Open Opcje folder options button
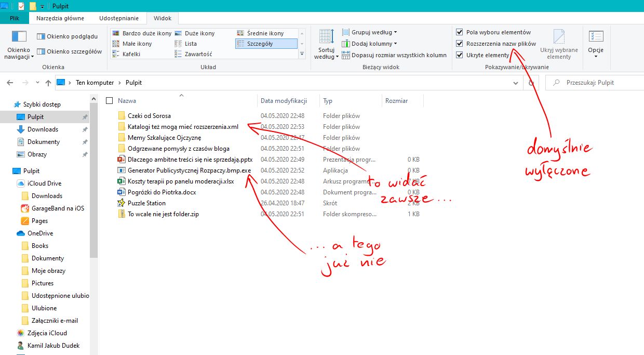Image resolution: width=644 pixels, height=355 pixels. point(596,45)
